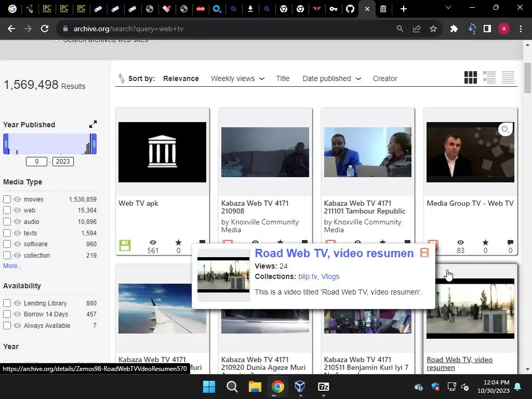Check the software media type checkbox
Screen dimensions: 532x399
pyautogui.click(x=7, y=244)
